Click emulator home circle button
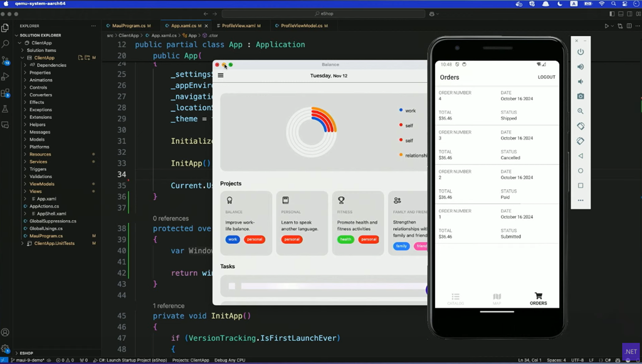 pyautogui.click(x=580, y=170)
